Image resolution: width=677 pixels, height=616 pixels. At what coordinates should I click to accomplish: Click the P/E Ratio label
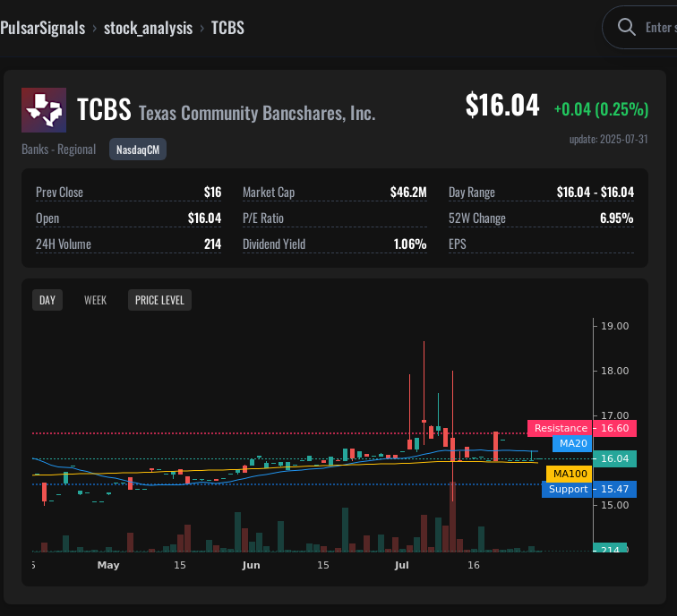pos(263,218)
